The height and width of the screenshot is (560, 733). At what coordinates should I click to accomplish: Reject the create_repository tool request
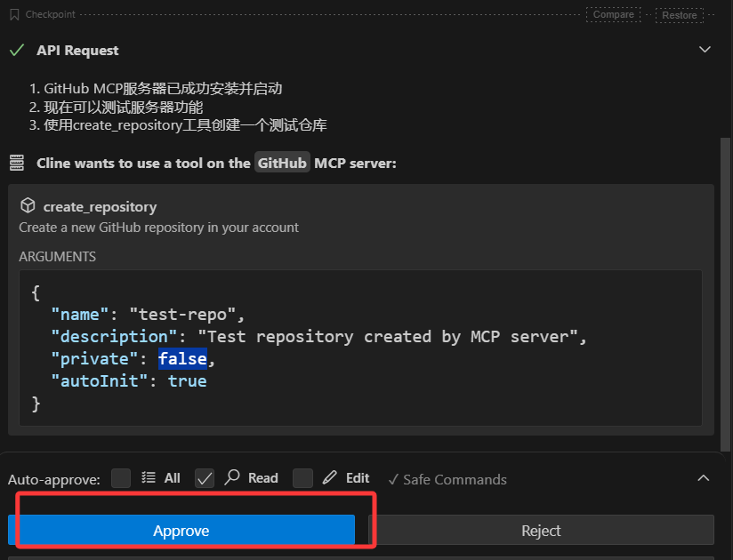pyautogui.click(x=541, y=530)
